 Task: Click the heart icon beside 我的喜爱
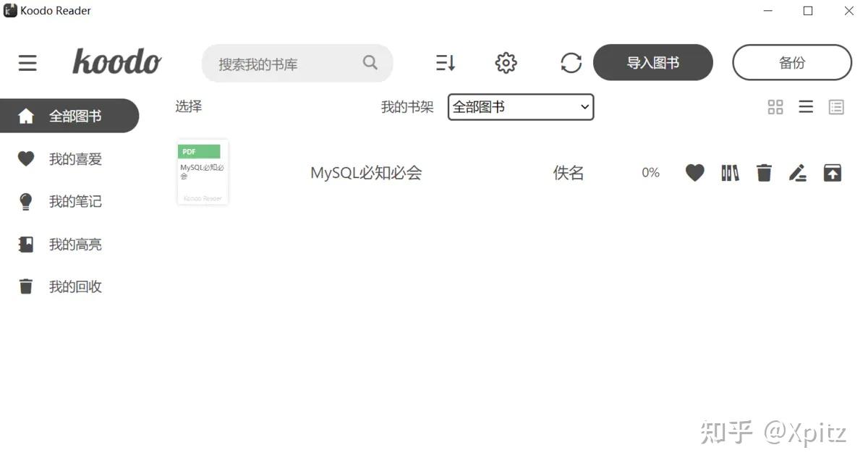(x=26, y=158)
